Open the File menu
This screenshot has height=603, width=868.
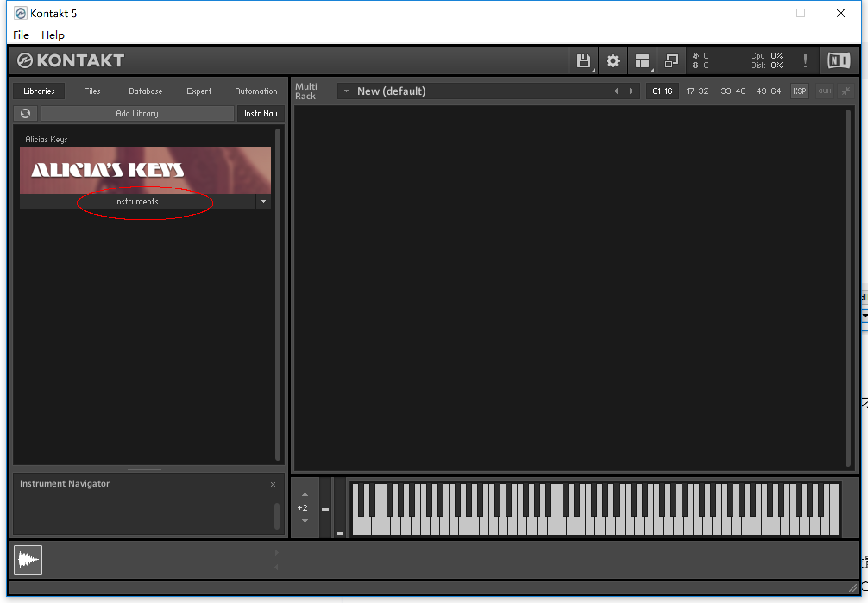click(x=21, y=35)
